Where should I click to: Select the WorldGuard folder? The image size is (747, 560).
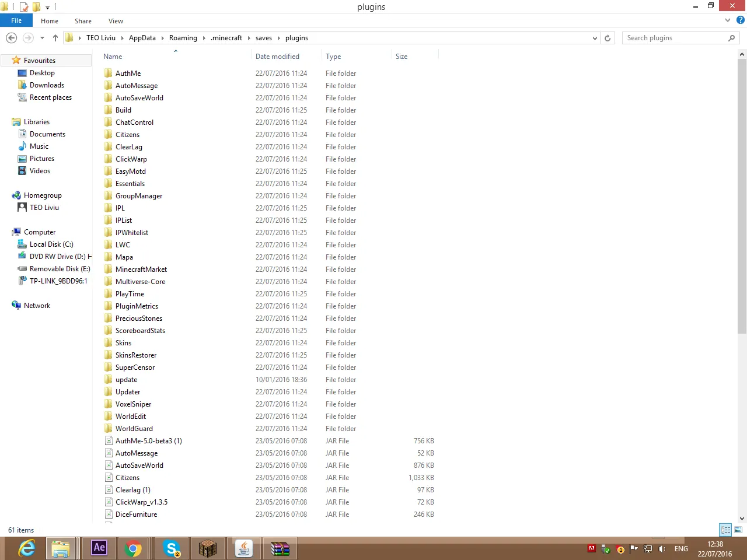tap(134, 429)
